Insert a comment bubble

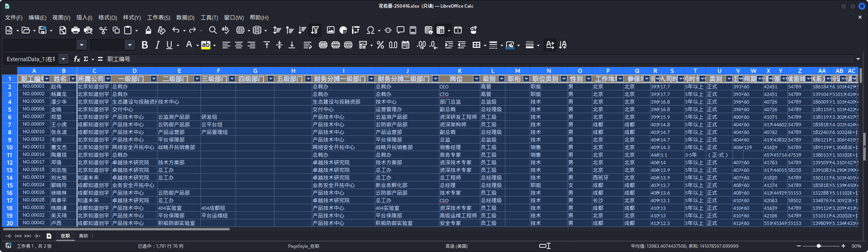[401, 30]
